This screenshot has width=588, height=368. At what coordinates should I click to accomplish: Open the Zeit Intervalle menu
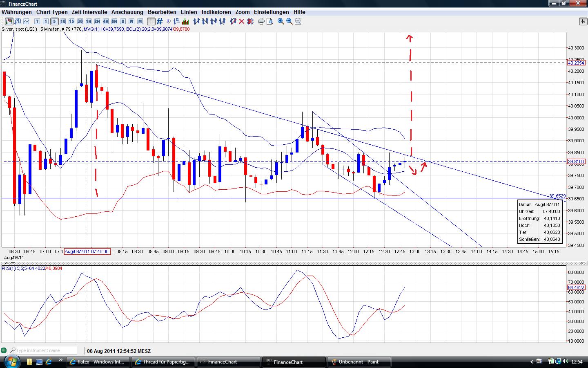coord(89,12)
